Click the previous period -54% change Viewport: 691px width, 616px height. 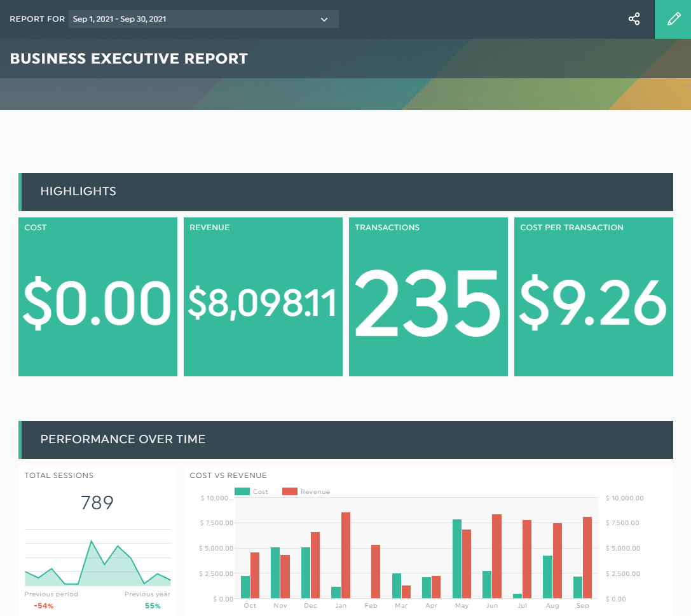(44, 606)
